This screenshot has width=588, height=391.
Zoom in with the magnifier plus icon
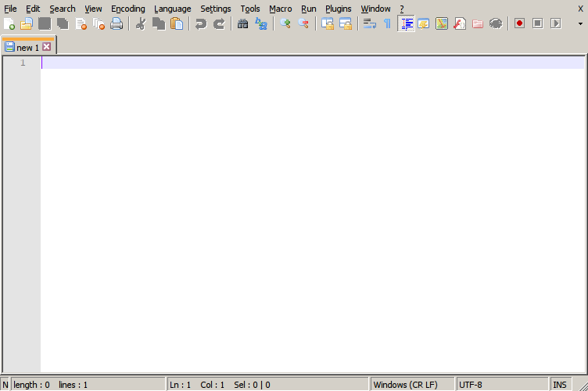[285, 24]
